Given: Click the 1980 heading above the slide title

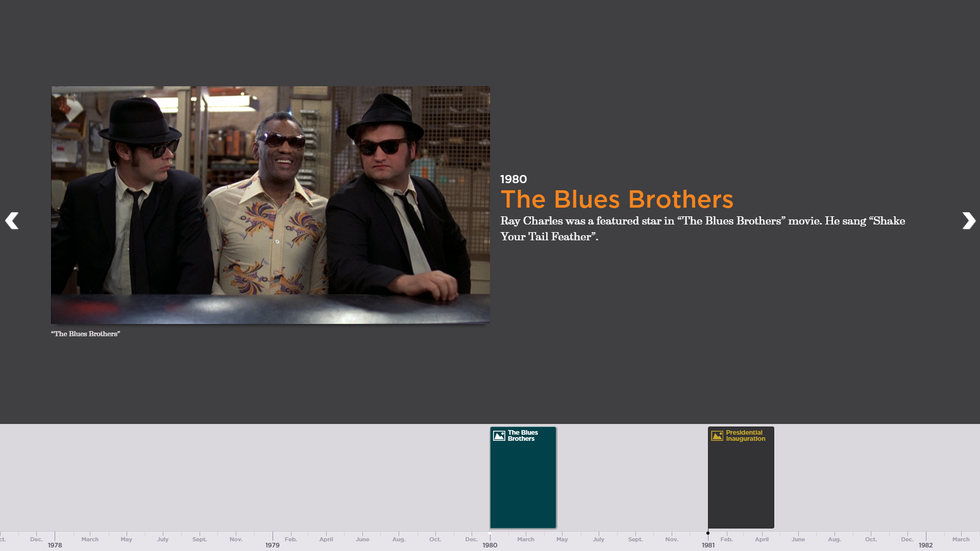Looking at the screenshot, I should (x=513, y=179).
